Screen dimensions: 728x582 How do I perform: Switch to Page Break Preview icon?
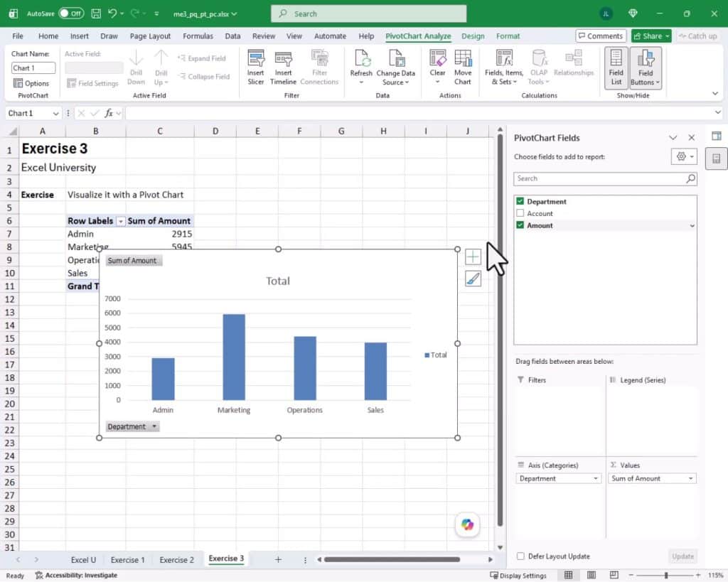point(614,575)
